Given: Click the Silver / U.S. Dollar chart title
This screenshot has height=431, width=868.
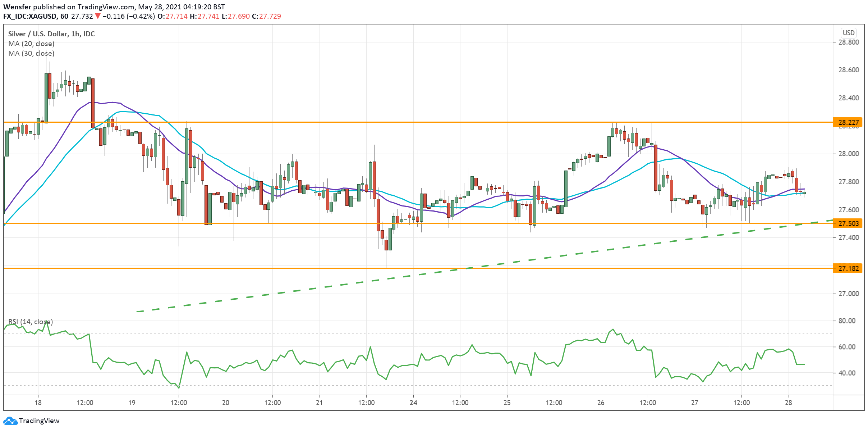Looking at the screenshot, I should pyautogui.click(x=51, y=34).
